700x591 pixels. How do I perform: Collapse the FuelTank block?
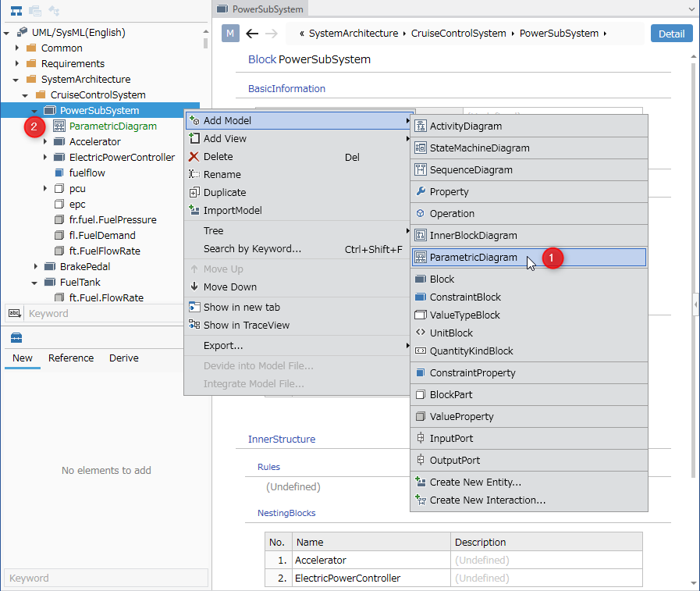pos(34,283)
